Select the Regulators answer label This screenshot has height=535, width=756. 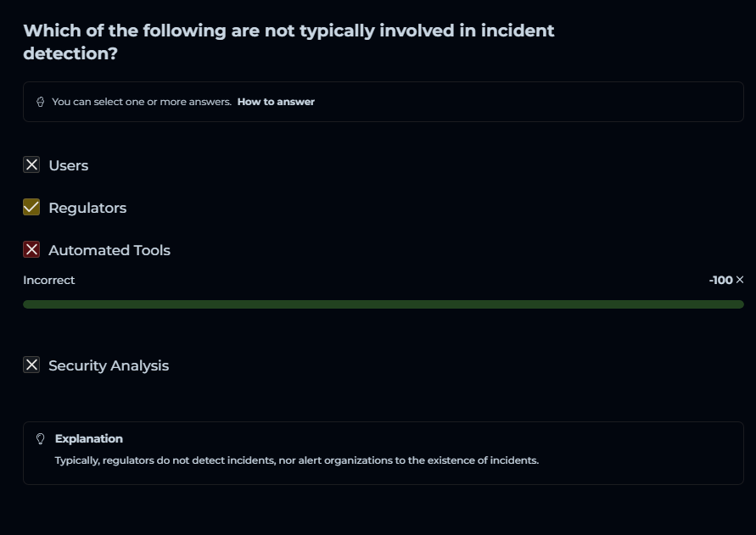tap(87, 208)
